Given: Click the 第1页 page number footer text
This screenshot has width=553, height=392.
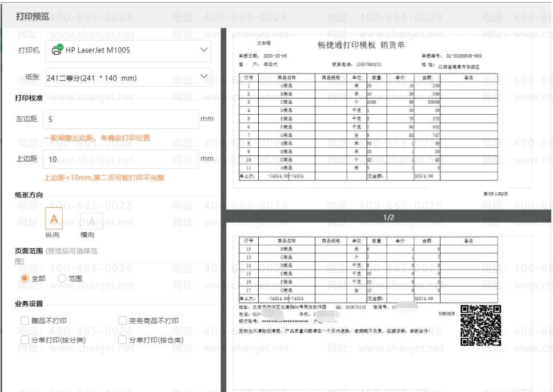Looking at the screenshot, I should 488,193.
